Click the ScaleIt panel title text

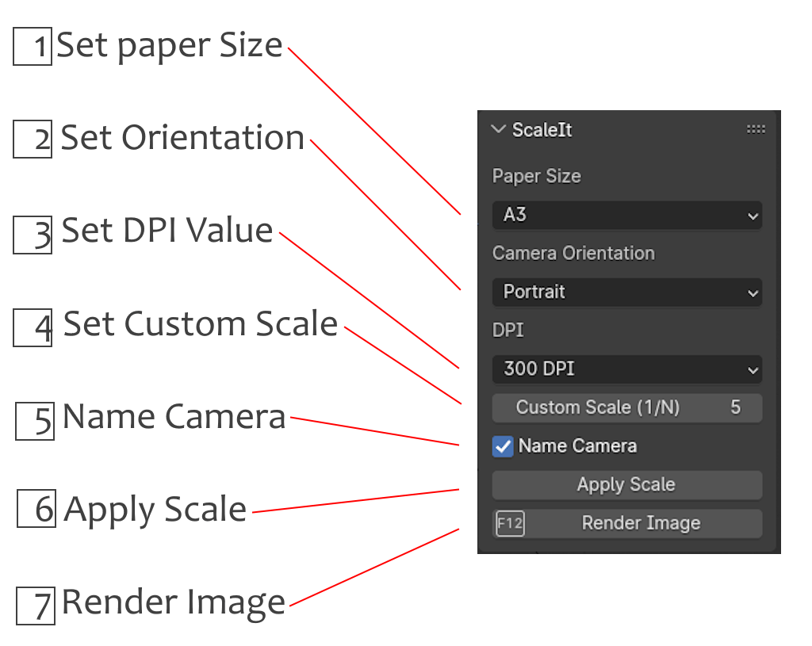pyautogui.click(x=542, y=130)
